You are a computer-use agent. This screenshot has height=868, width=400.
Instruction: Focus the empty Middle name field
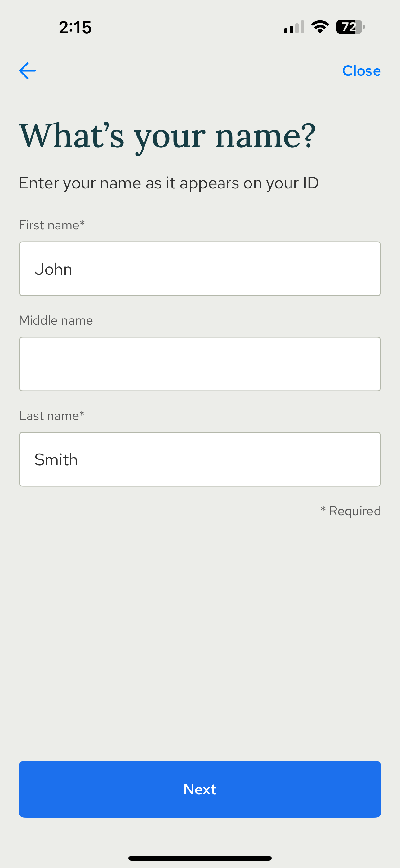click(200, 364)
